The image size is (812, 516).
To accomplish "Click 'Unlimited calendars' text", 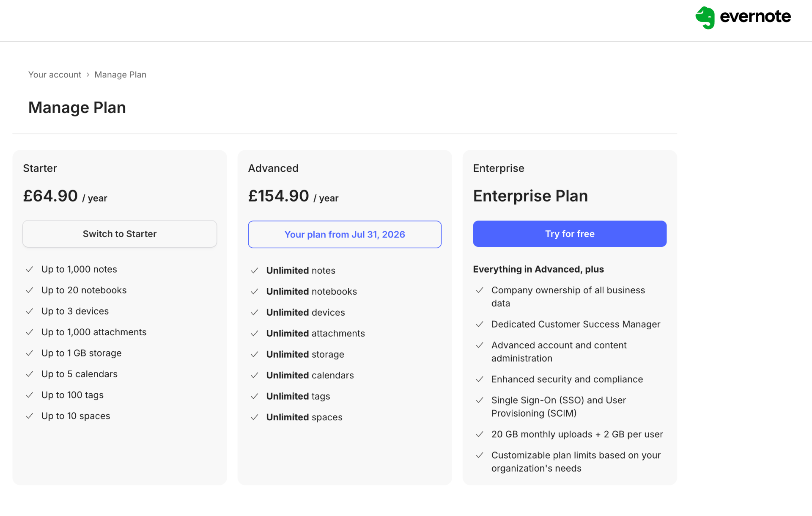I will 310,375.
